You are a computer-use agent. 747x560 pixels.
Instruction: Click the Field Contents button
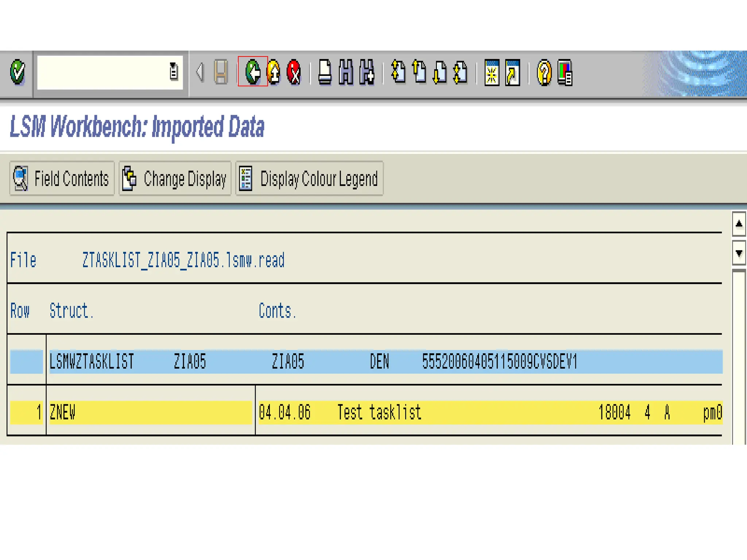pos(62,179)
